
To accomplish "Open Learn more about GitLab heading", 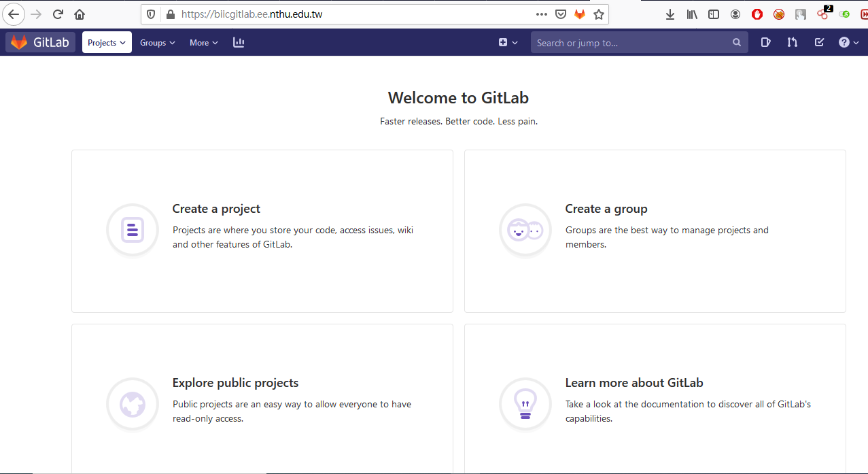I will [634, 383].
